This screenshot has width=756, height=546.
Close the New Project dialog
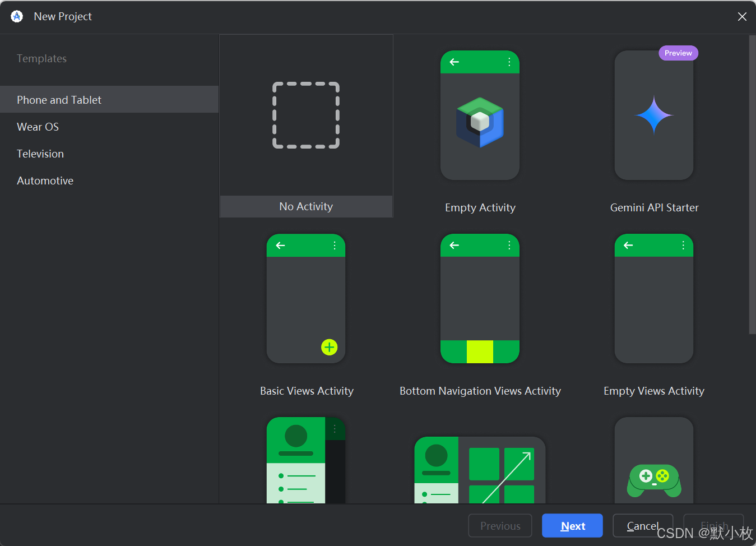(x=742, y=17)
